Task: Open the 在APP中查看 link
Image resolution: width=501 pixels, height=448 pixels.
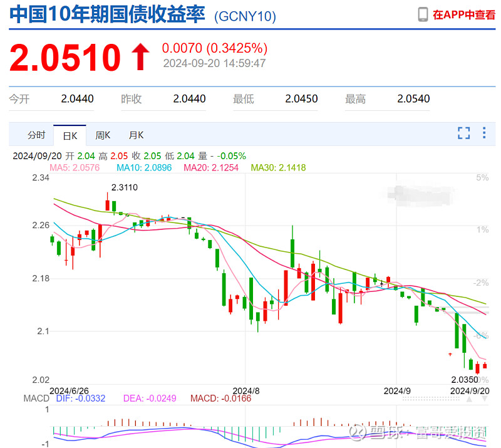Action: [x=463, y=15]
